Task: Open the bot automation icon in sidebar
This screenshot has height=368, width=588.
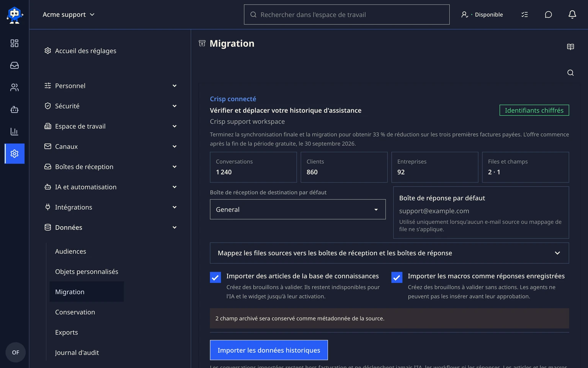Action: click(x=15, y=110)
